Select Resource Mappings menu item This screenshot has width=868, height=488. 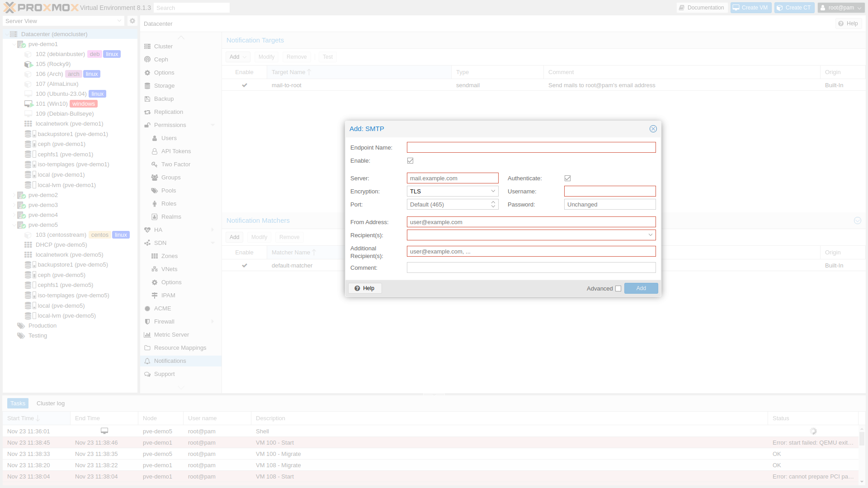tap(180, 348)
